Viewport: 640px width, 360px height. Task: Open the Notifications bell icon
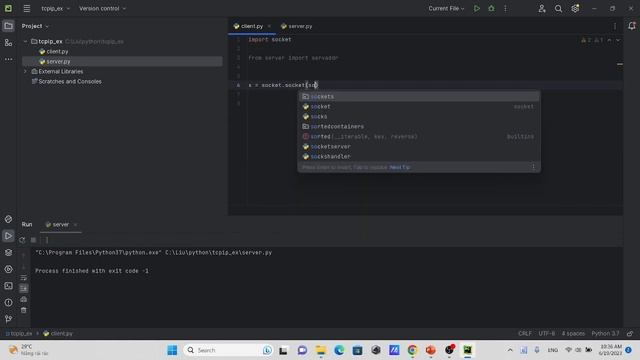coord(631,26)
